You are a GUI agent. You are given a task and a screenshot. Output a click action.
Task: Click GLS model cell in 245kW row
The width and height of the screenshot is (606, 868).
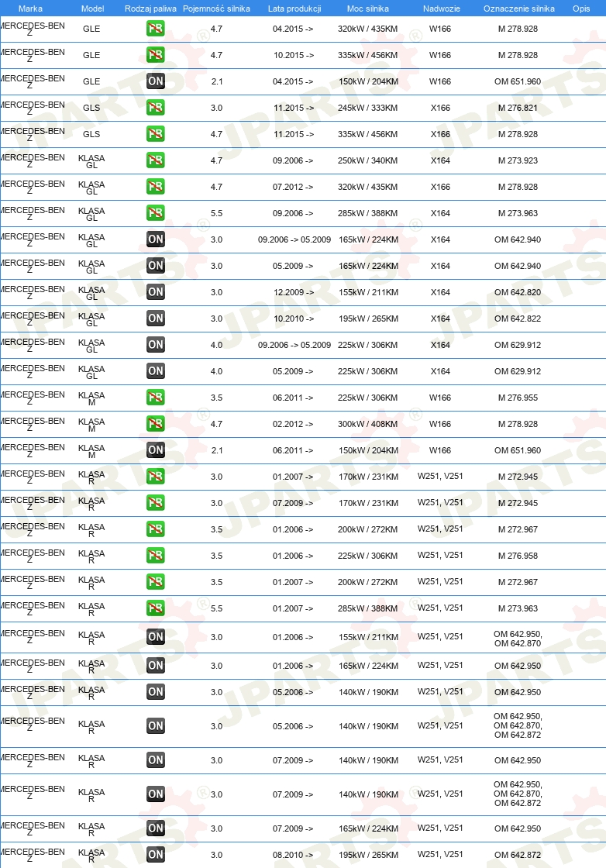pyautogui.click(x=91, y=108)
